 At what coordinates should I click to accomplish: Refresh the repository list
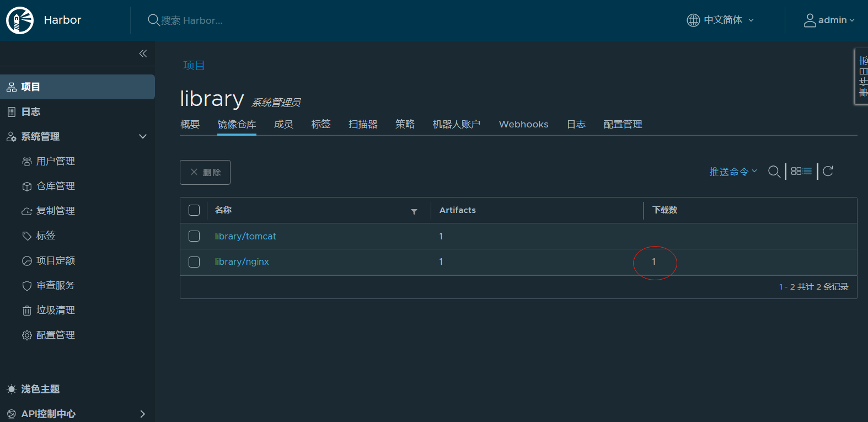(828, 172)
